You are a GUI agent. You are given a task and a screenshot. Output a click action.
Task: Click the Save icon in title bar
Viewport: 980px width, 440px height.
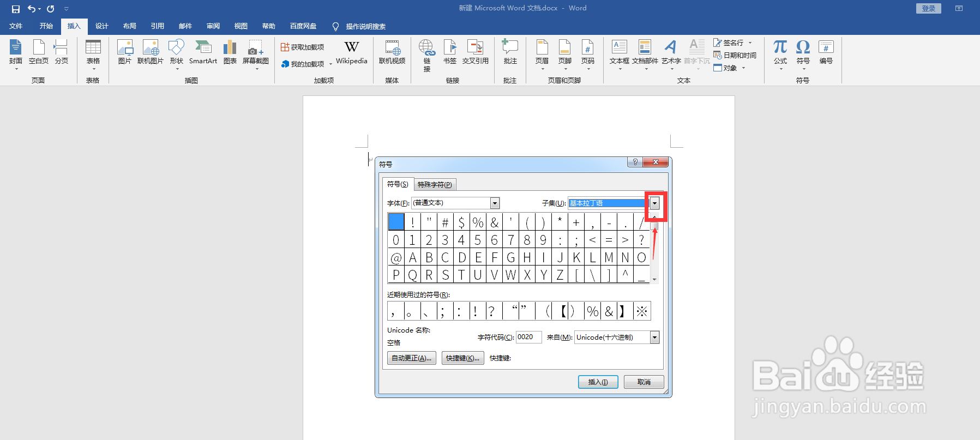pos(15,9)
